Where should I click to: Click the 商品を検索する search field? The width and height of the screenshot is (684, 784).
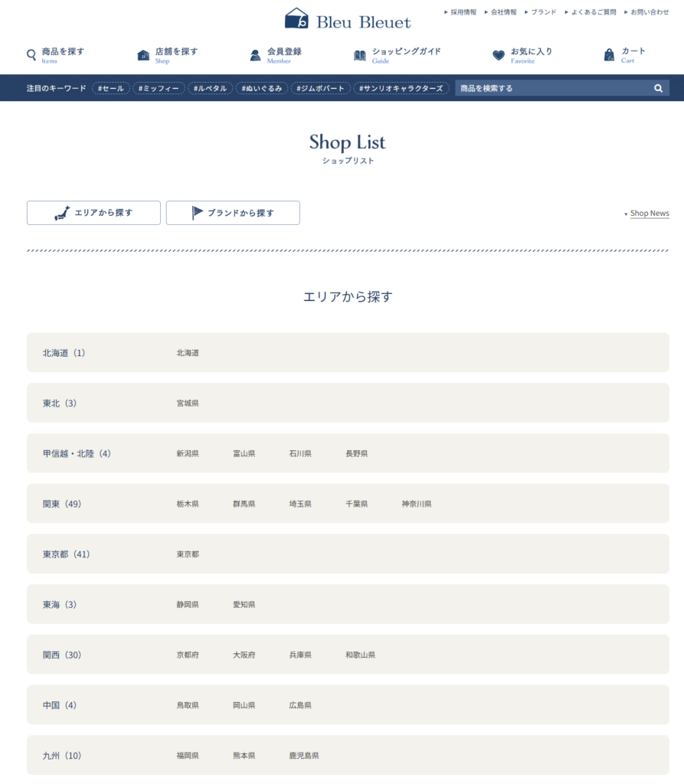click(551, 89)
